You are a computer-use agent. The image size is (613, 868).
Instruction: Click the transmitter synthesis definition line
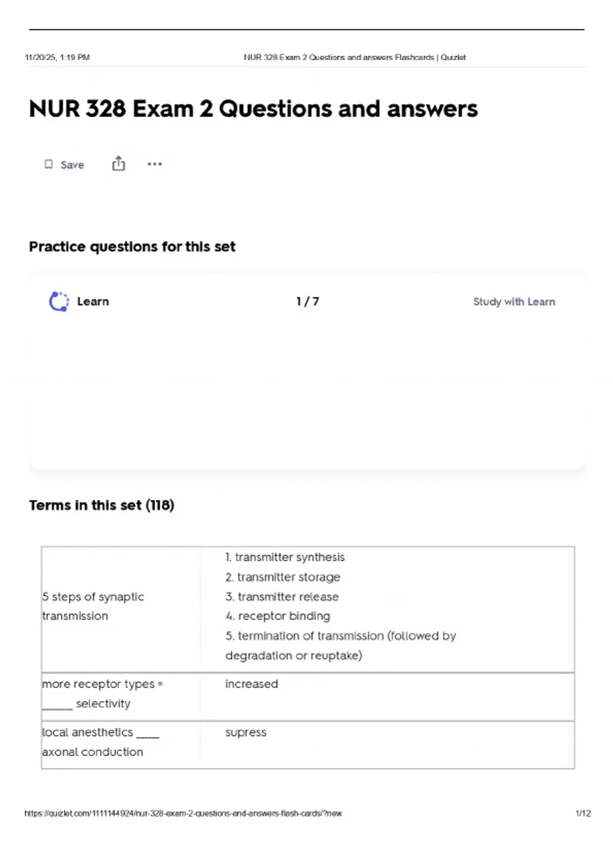[x=285, y=557]
